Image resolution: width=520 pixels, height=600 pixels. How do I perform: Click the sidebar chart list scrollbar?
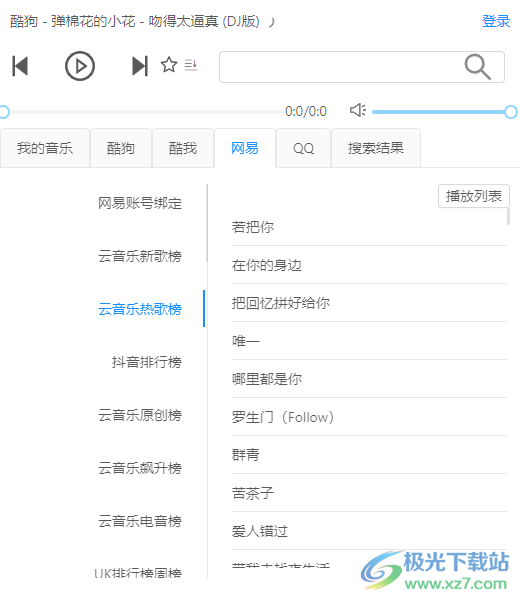(x=207, y=223)
